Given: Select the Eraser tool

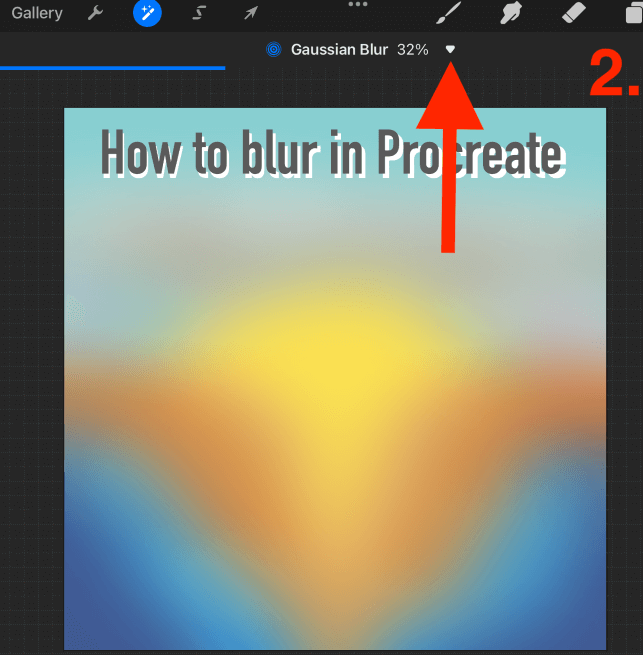Looking at the screenshot, I should coord(574,13).
